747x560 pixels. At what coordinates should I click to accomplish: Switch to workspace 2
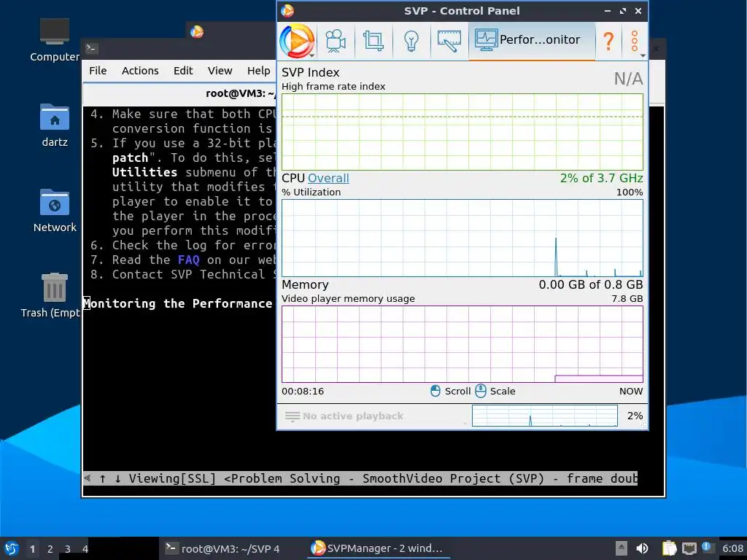click(x=50, y=549)
